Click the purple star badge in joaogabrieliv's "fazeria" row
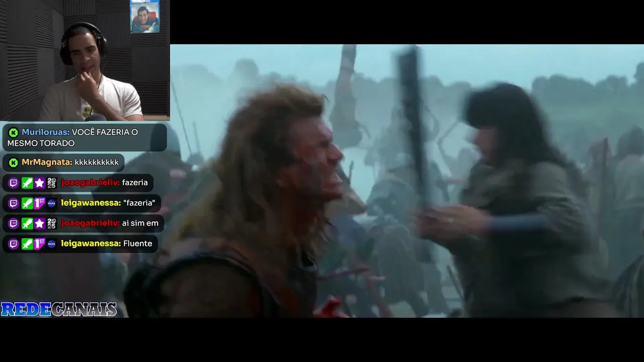 coord(39,183)
